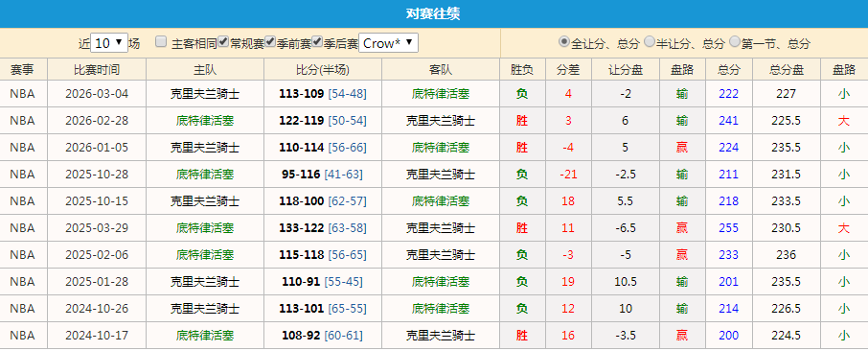The height and width of the screenshot is (351, 868).
Task: Click the 比分(半场) column header
Action: click(x=323, y=70)
